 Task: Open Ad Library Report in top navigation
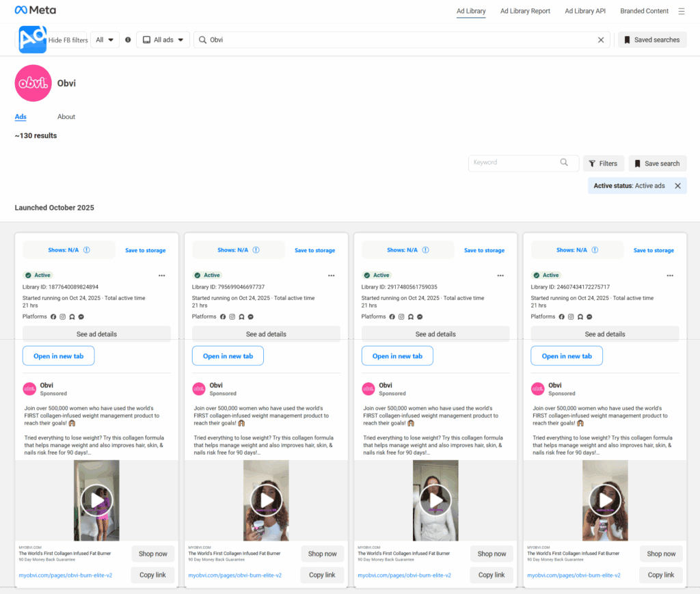coord(525,11)
